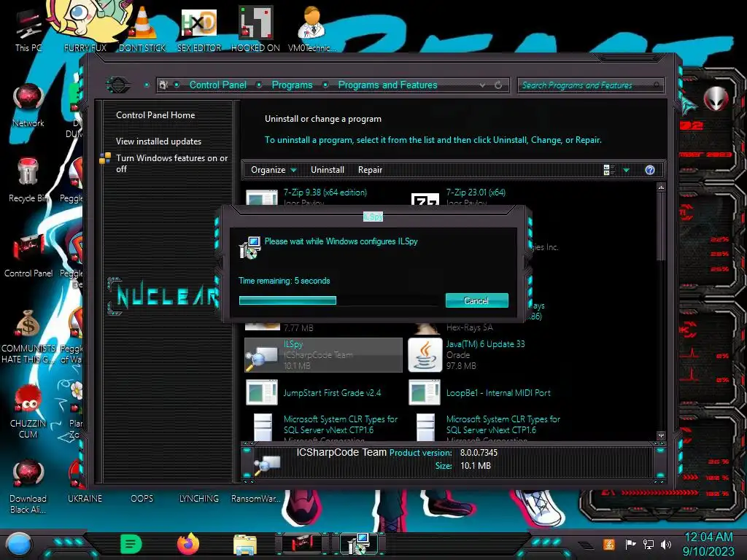Open the UKRAINE desktop item
The width and height of the screenshot is (747, 560).
coord(85,499)
